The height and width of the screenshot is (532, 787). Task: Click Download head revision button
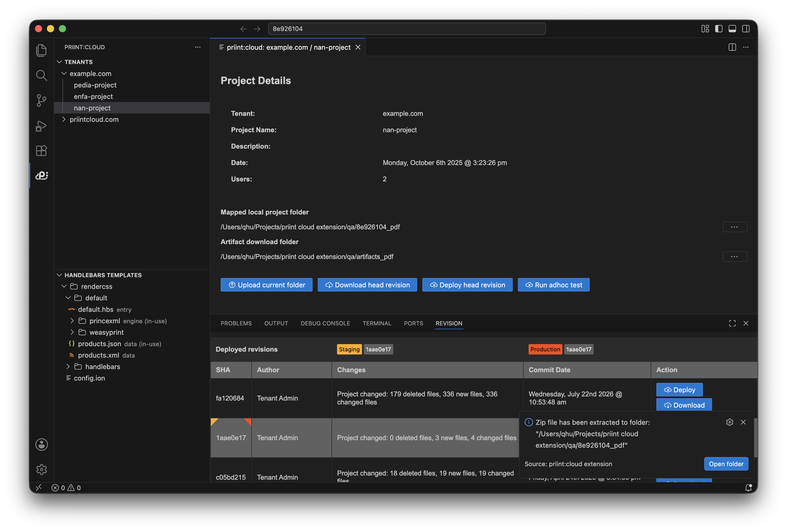click(x=367, y=285)
